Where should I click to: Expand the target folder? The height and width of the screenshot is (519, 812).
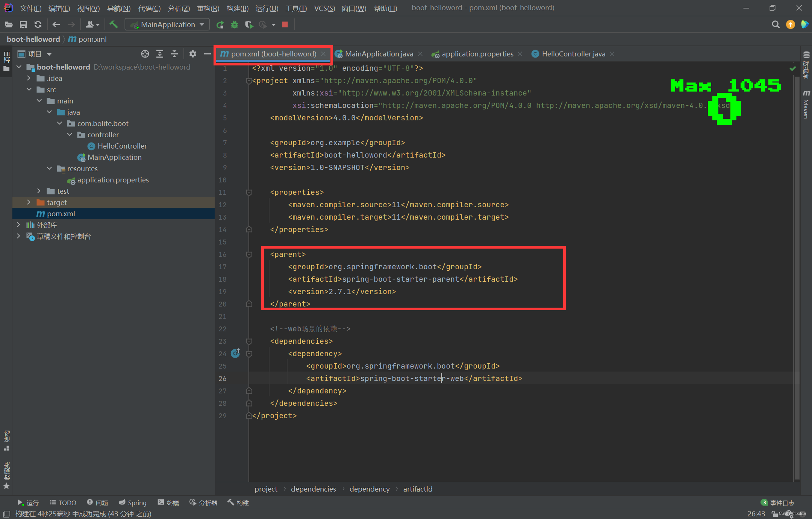coord(29,202)
